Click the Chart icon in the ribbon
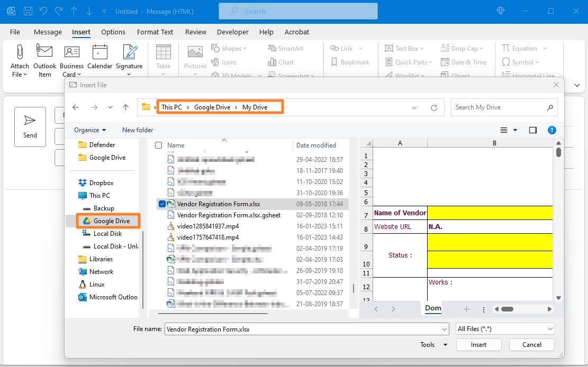Image resolution: width=588 pixels, height=367 pixels. tap(281, 62)
